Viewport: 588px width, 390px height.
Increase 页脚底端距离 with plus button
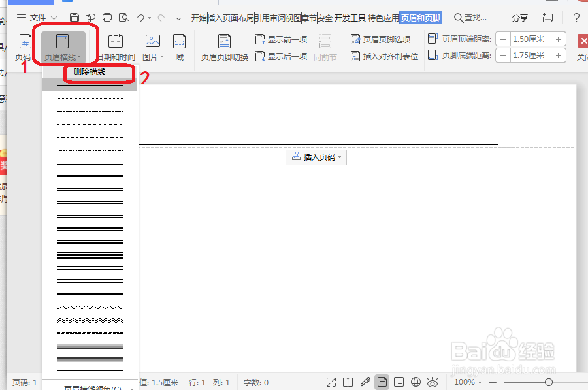point(559,56)
